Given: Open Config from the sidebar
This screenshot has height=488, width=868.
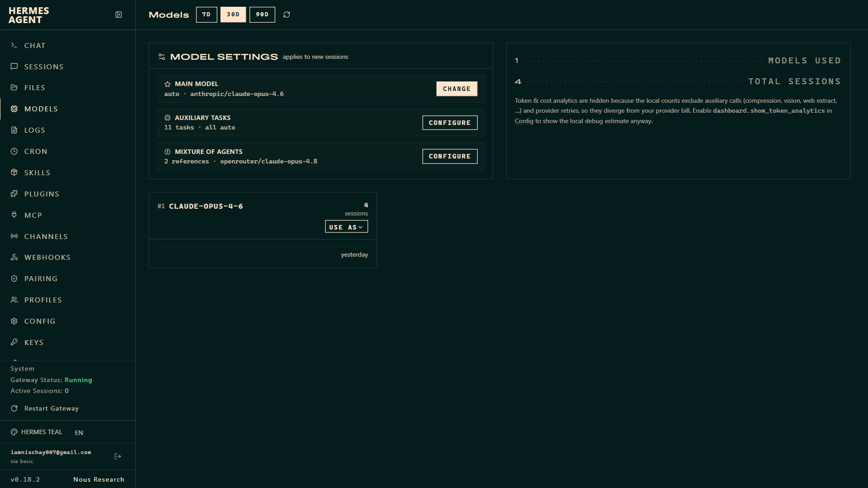Looking at the screenshot, I should [x=68, y=321].
